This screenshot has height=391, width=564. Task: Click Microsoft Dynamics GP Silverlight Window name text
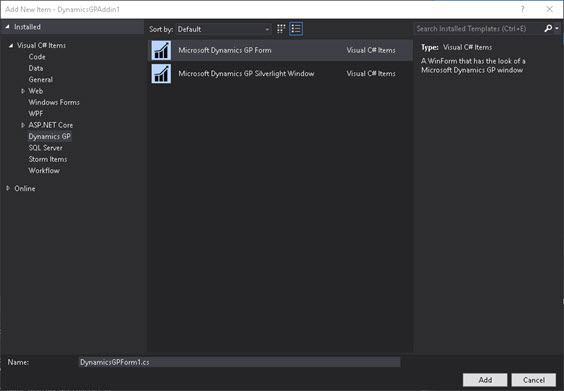pos(246,73)
